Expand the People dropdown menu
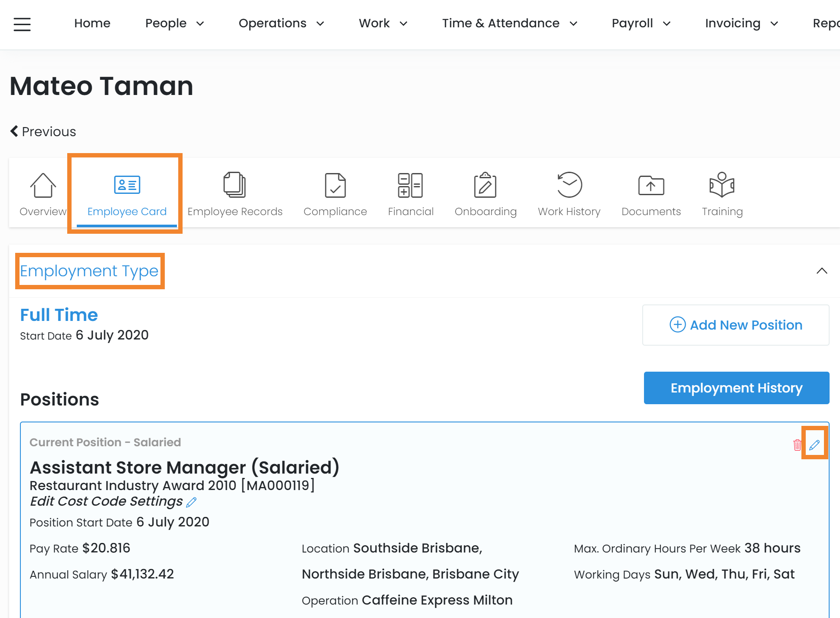Screen dimensions: 840x618 (174, 23)
